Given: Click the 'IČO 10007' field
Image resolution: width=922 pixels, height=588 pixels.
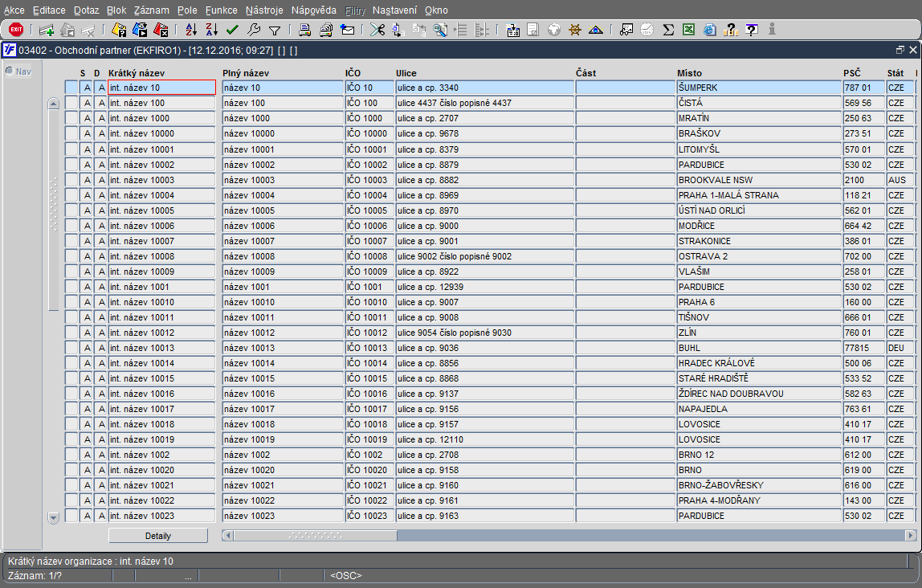Looking at the screenshot, I should point(369,241).
